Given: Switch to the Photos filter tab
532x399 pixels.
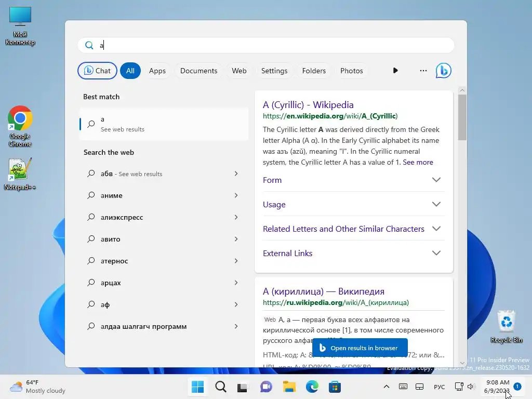Looking at the screenshot, I should click(352, 71).
